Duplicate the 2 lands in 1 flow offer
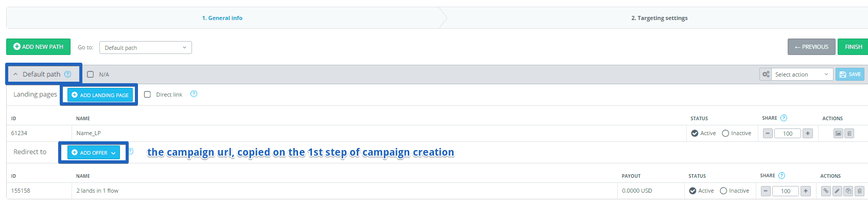Image resolution: width=868 pixels, height=205 pixels. pos(848,191)
